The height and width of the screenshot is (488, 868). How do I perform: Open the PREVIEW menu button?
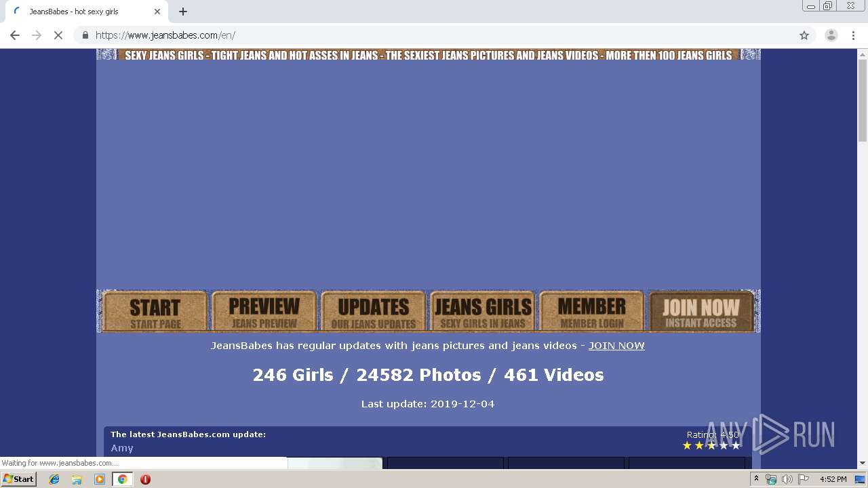click(x=264, y=312)
